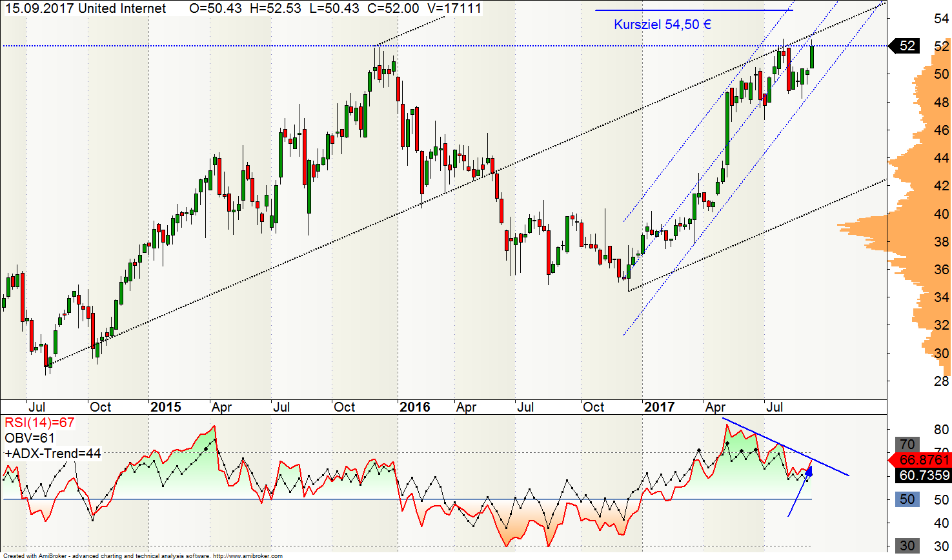Viewport: 952px width, 560px height.
Task: Click the date and name "15.09.2017 United Internet"
Action: click(x=85, y=9)
